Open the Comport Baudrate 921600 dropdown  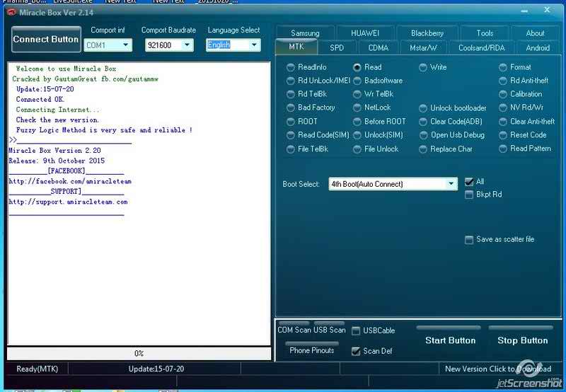pyautogui.click(x=169, y=45)
